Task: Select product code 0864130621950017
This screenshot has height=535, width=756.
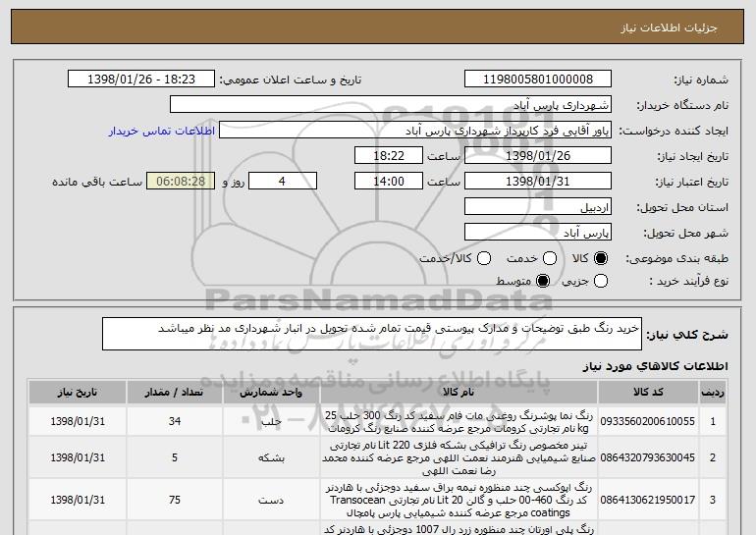Action: click(648, 500)
